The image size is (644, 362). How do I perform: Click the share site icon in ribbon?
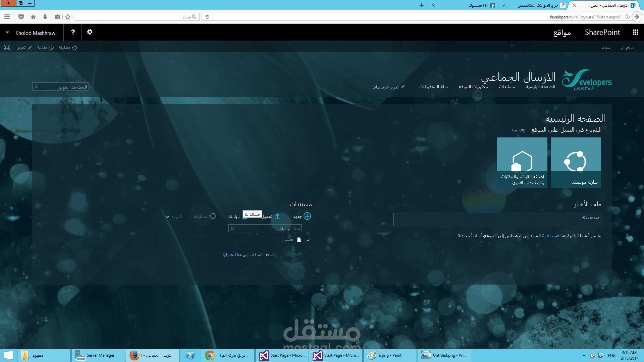tap(74, 48)
